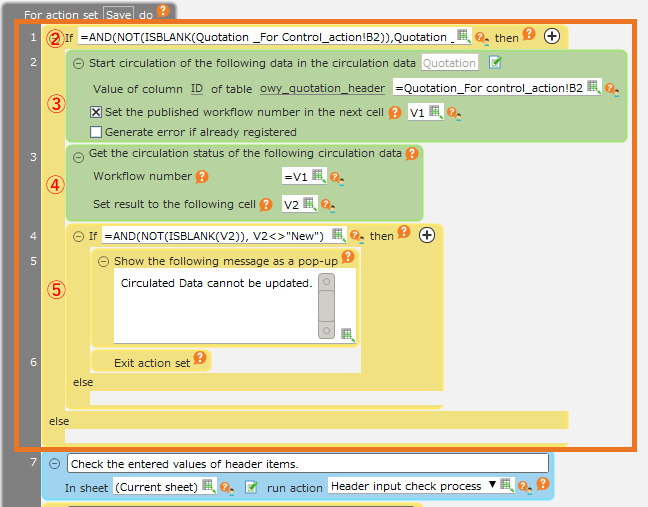Click the 'owy_quotation_header' table link
Screen dimensions: 648x507
click(x=322, y=89)
